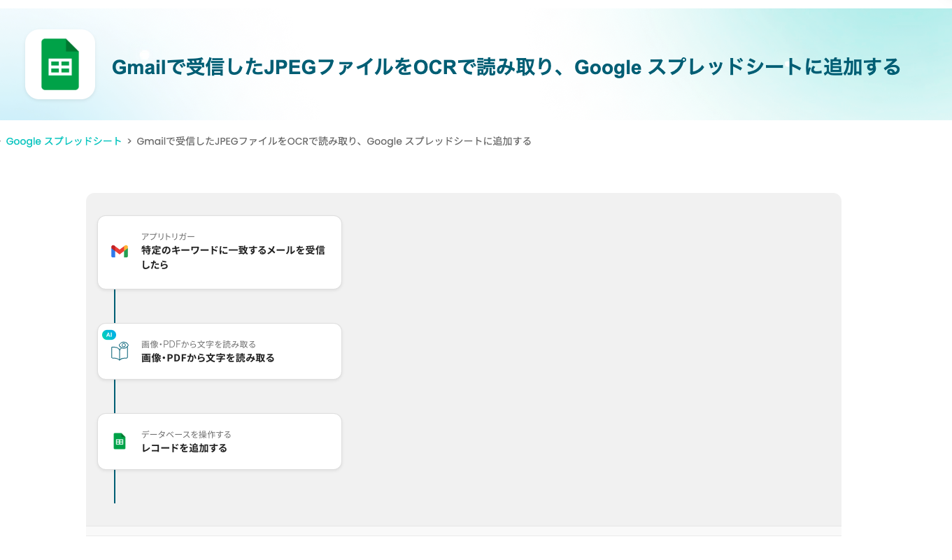
Task: Click the Gmail icon in the trigger step
Action: [x=120, y=251]
